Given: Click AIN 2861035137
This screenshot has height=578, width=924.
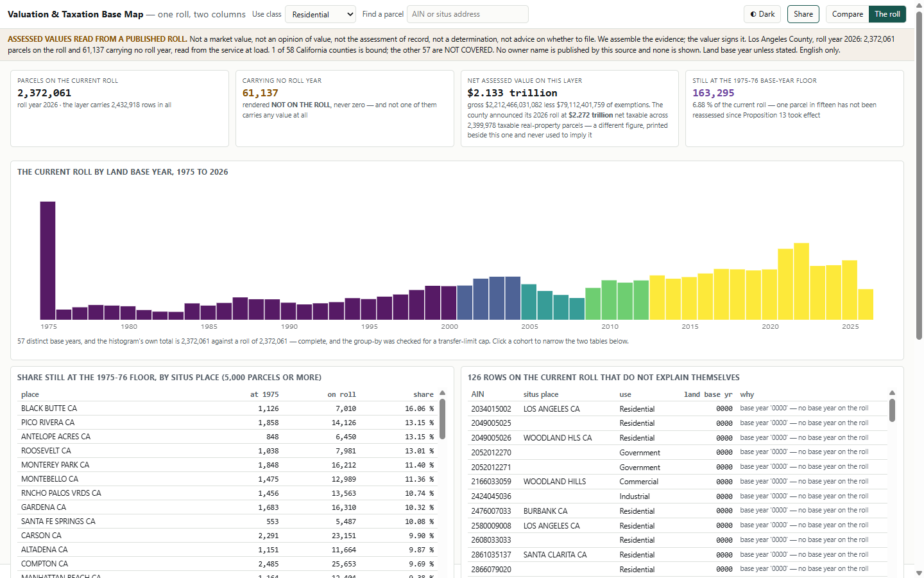Looking at the screenshot, I should tap(491, 555).
